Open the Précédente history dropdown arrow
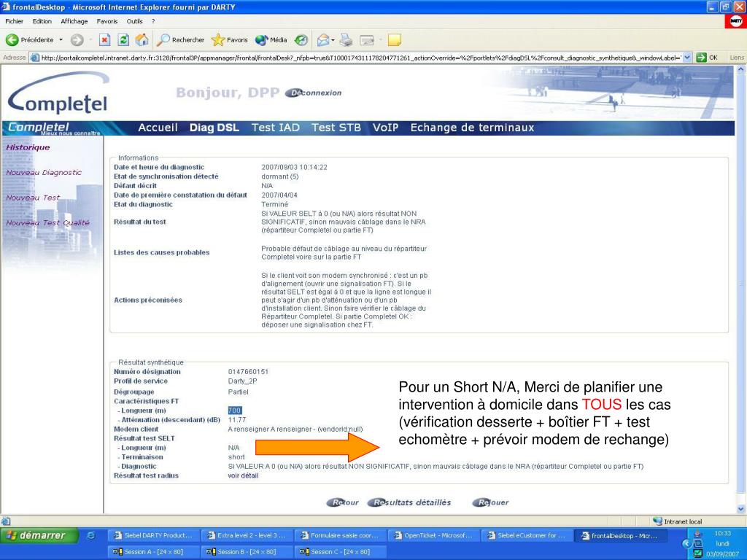Screen dimensions: 747x560 (61, 40)
